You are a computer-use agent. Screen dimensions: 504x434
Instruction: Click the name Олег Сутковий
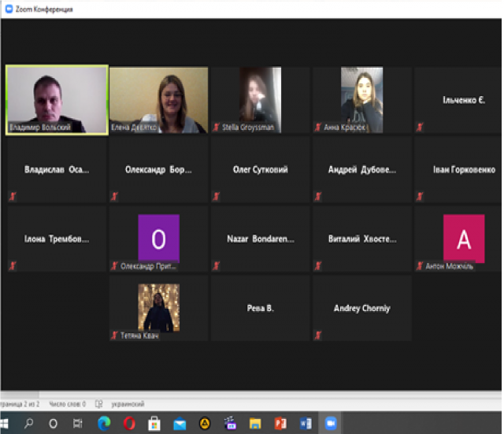pyautogui.click(x=261, y=169)
